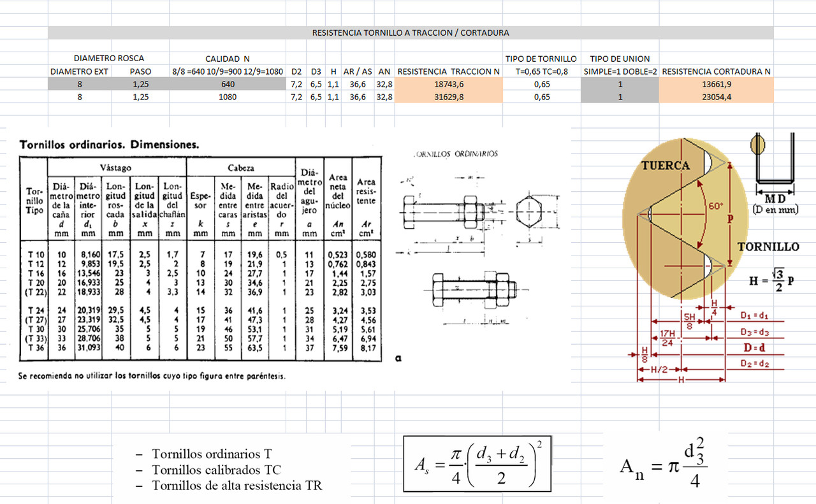Select the title cell RESISTENCIA TORNILLO A TRACCION / CORTADURA

coord(411,32)
